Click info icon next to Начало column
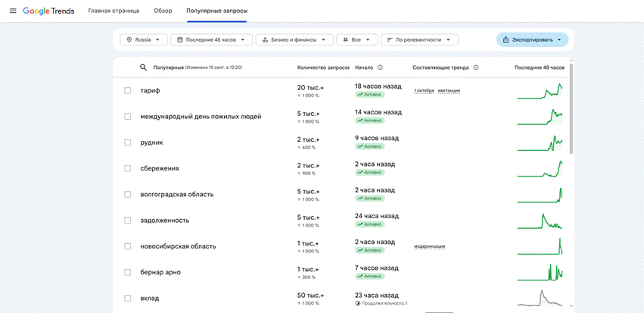Viewport: 644px width, 313px height. [x=380, y=67]
